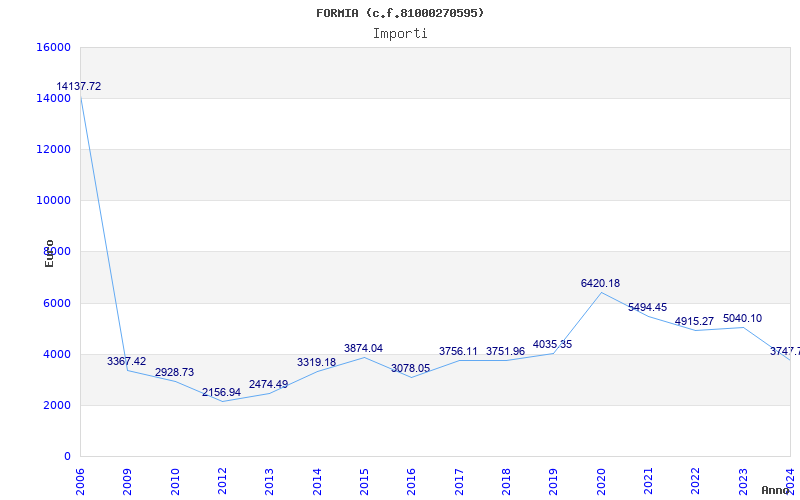
Task: Click the 4000 y-axis tick label
Action: tap(57, 354)
